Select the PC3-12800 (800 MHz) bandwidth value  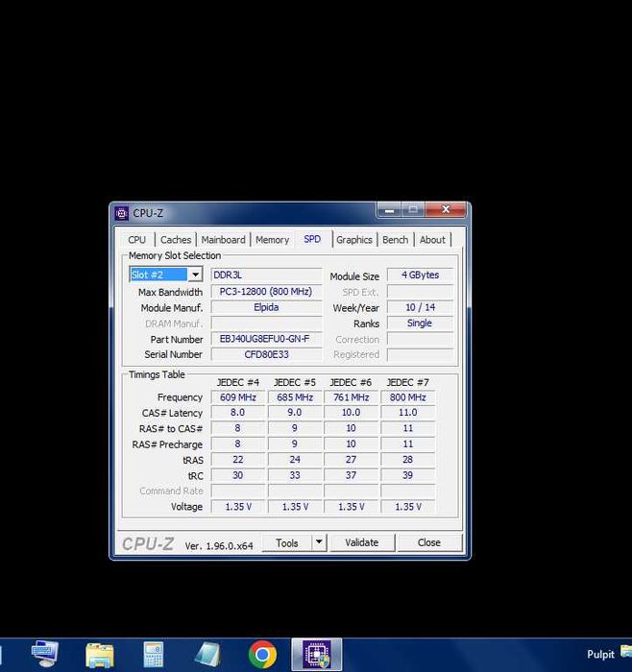click(266, 292)
